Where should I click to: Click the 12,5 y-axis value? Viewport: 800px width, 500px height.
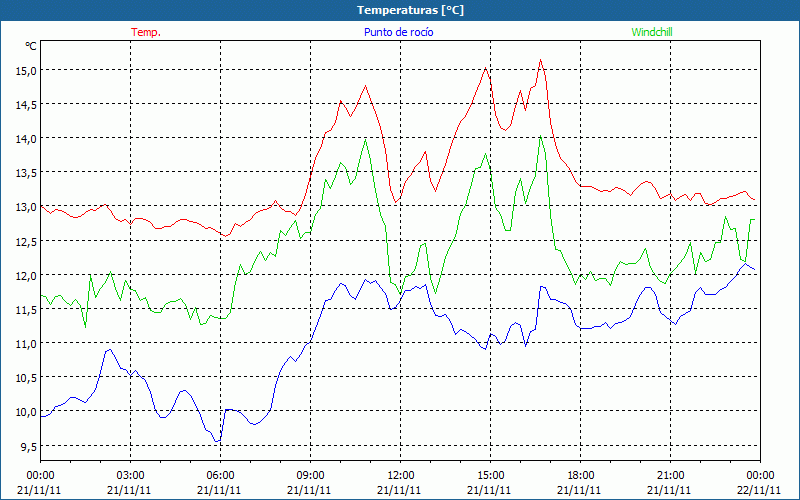click(26, 241)
